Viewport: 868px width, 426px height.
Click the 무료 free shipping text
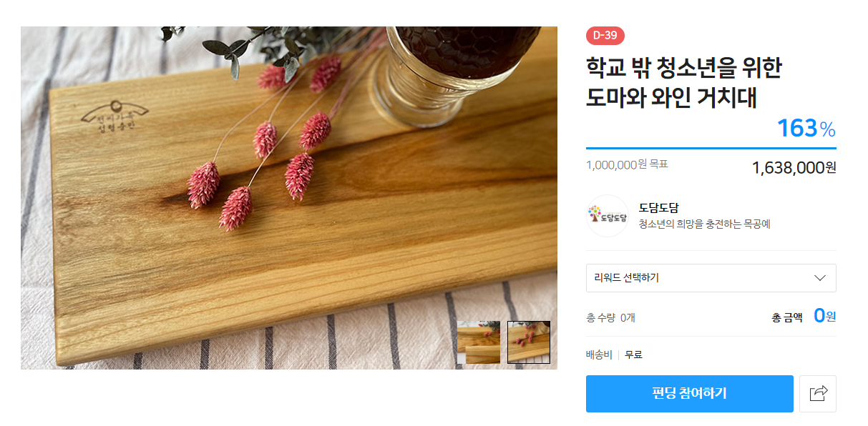[633, 355]
